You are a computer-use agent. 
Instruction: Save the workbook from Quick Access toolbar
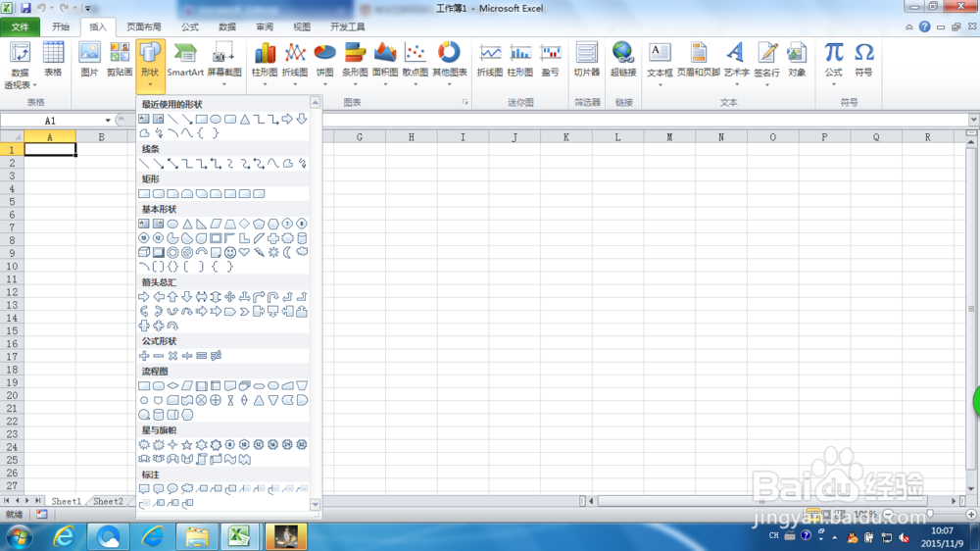point(25,8)
